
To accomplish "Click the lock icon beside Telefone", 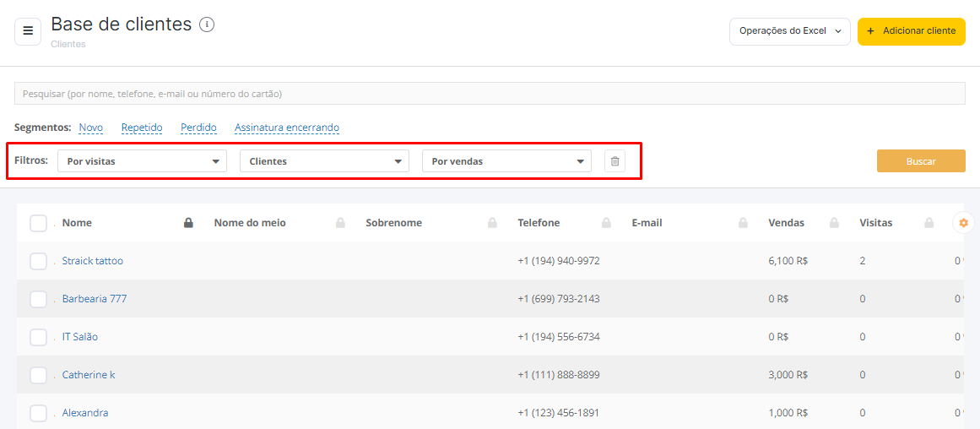I will pyautogui.click(x=606, y=223).
